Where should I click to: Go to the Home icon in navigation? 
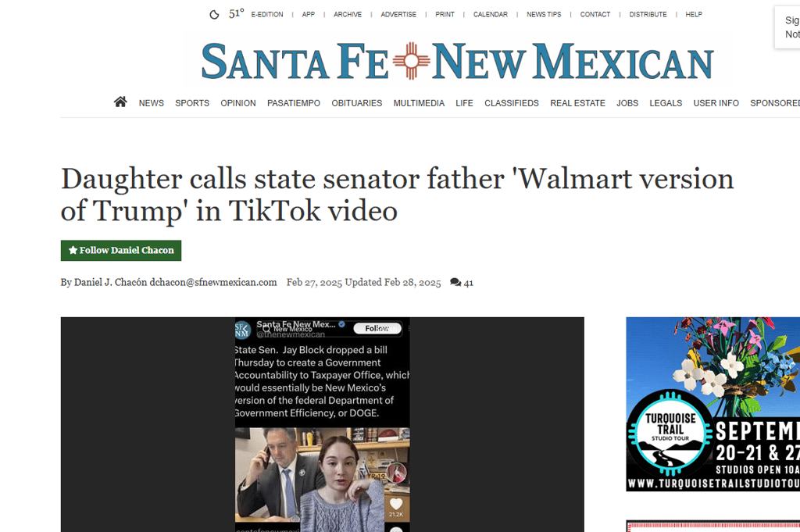coord(120,102)
